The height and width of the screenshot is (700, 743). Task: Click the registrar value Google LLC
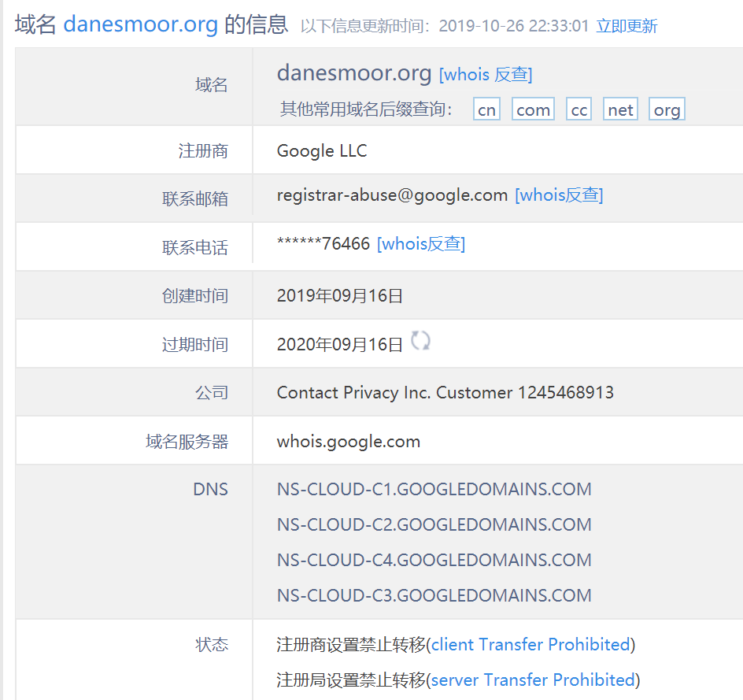pos(322,150)
